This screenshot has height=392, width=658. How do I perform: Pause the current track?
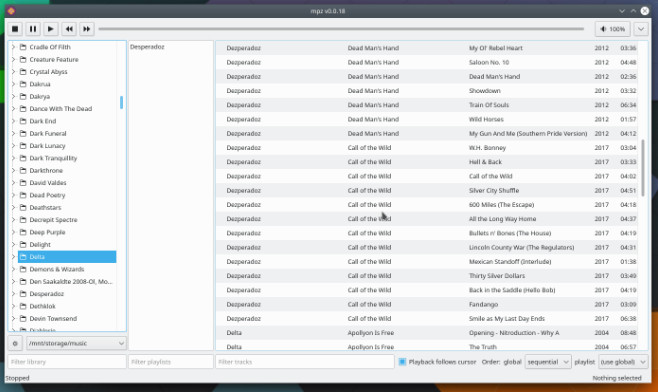[x=33, y=29]
